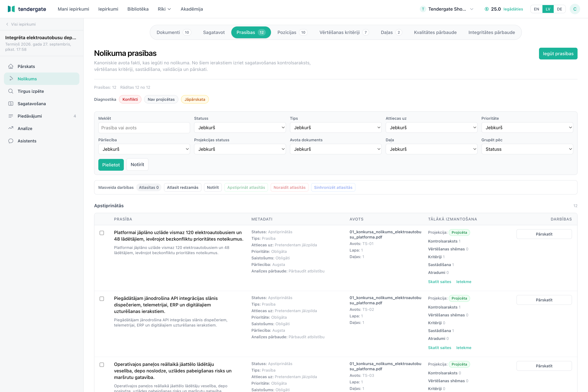Open the Daļas tab
The height and width of the screenshot is (392, 588).
point(391,32)
